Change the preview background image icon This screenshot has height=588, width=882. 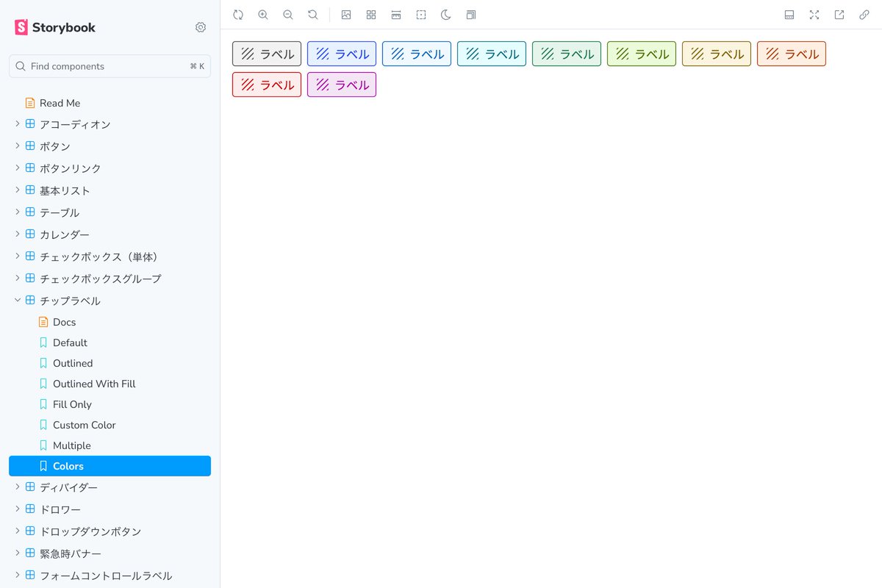pos(346,15)
